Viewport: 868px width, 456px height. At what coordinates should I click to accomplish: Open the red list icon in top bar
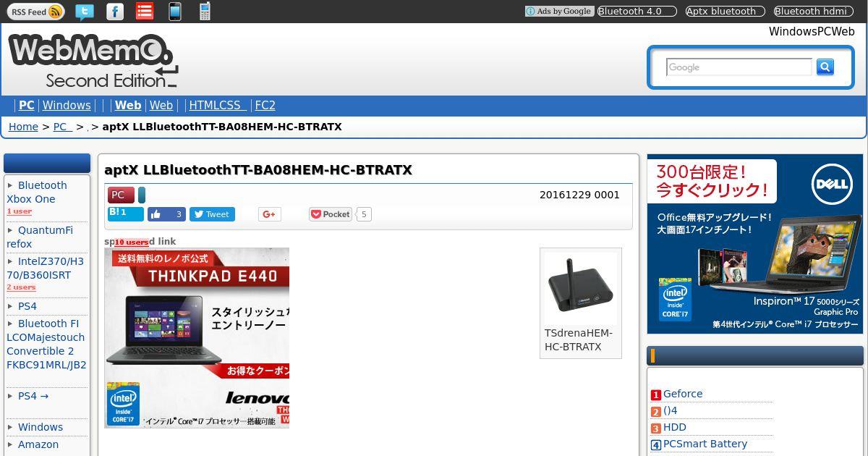pos(145,11)
